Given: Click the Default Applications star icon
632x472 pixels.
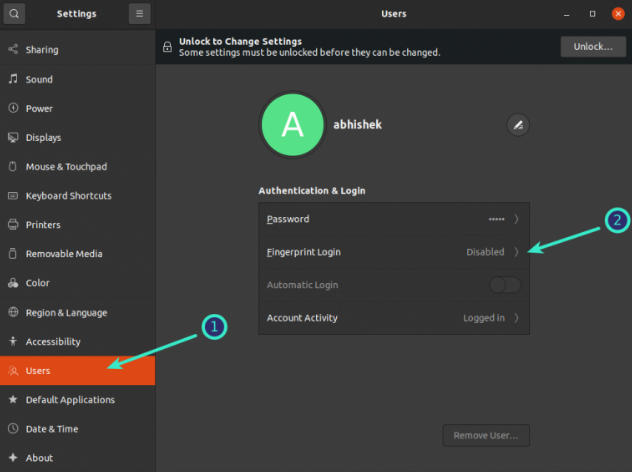Looking at the screenshot, I should 13,399.
